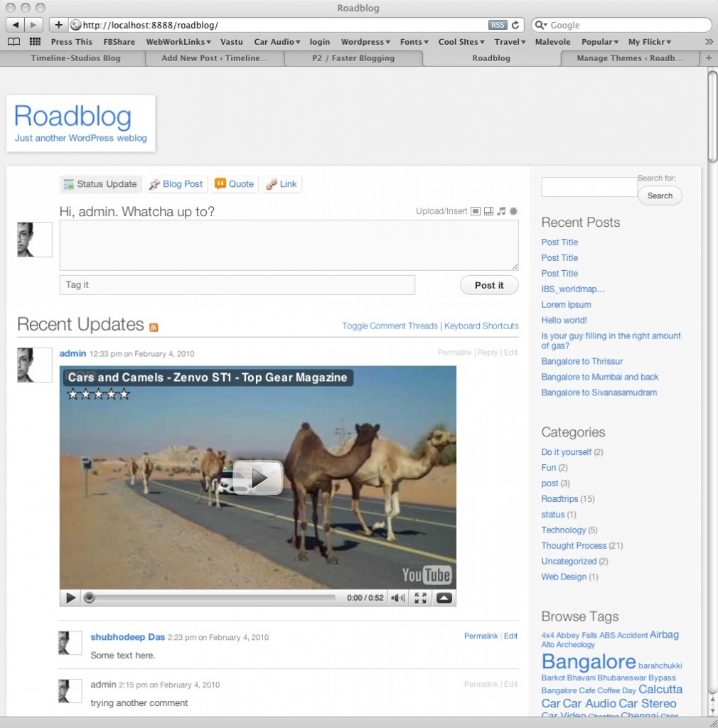Open the Bangalore to Thrissur post link
718x728 pixels.
click(582, 361)
